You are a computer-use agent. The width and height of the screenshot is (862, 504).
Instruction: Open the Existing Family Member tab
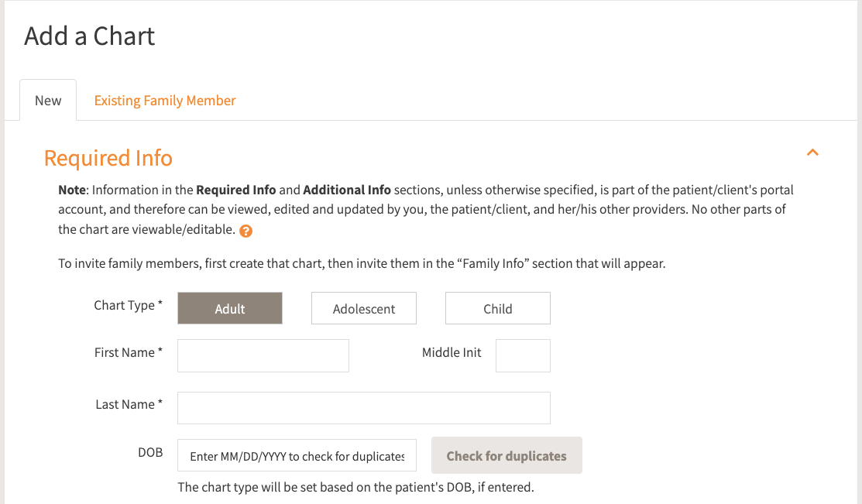[165, 101]
